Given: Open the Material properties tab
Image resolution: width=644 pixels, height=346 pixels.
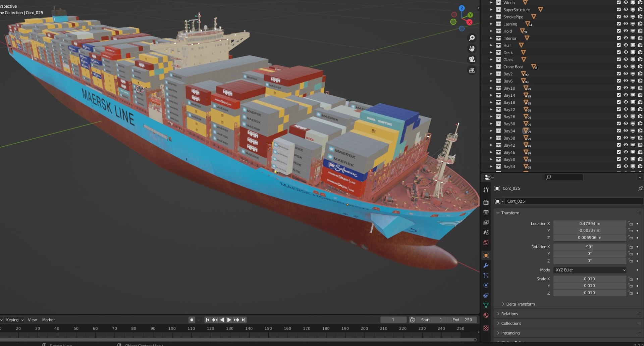Looking at the screenshot, I should tap(486, 315).
